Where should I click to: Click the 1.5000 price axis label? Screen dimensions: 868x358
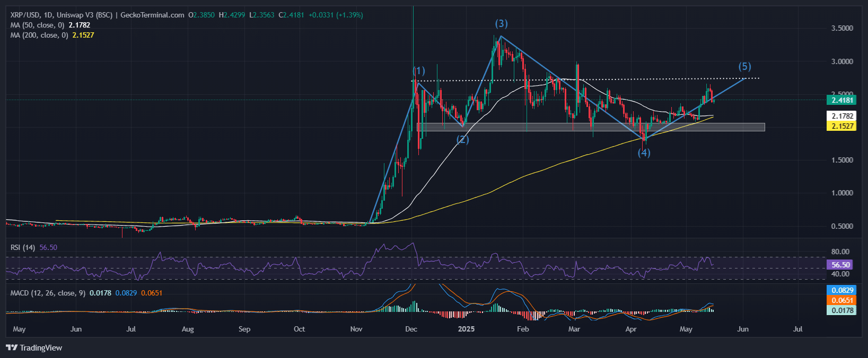pyautogui.click(x=842, y=160)
